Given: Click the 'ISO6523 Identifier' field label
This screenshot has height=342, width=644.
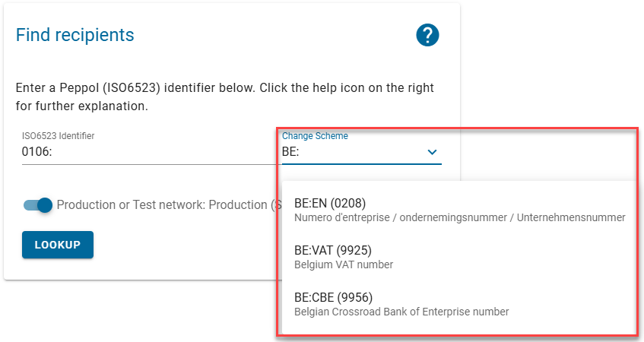Looking at the screenshot, I should 58,136.
